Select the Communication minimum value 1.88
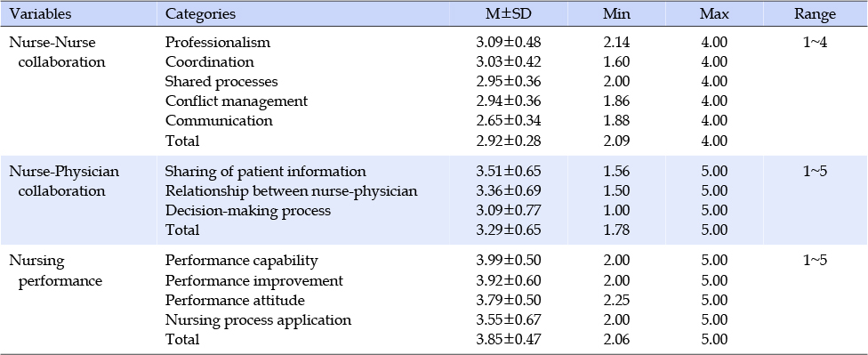Image resolution: width=868 pixels, height=355 pixels. point(616,121)
